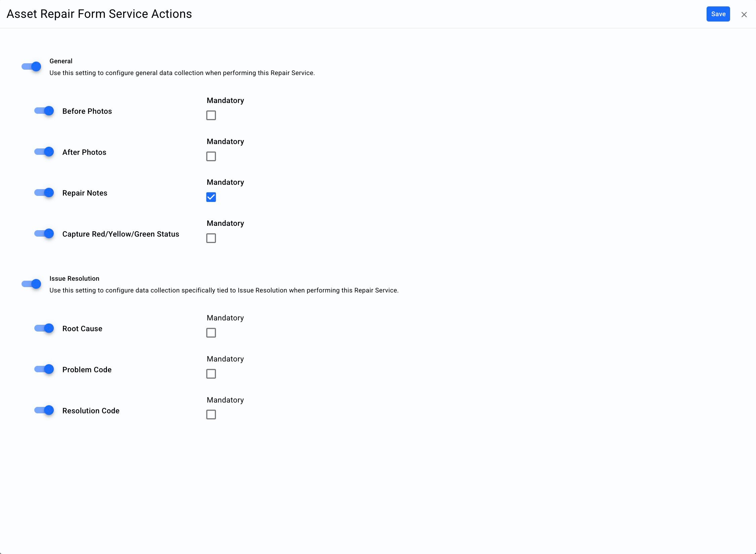Disable the Problem Code switch
This screenshot has height=554, width=756.
44,369
